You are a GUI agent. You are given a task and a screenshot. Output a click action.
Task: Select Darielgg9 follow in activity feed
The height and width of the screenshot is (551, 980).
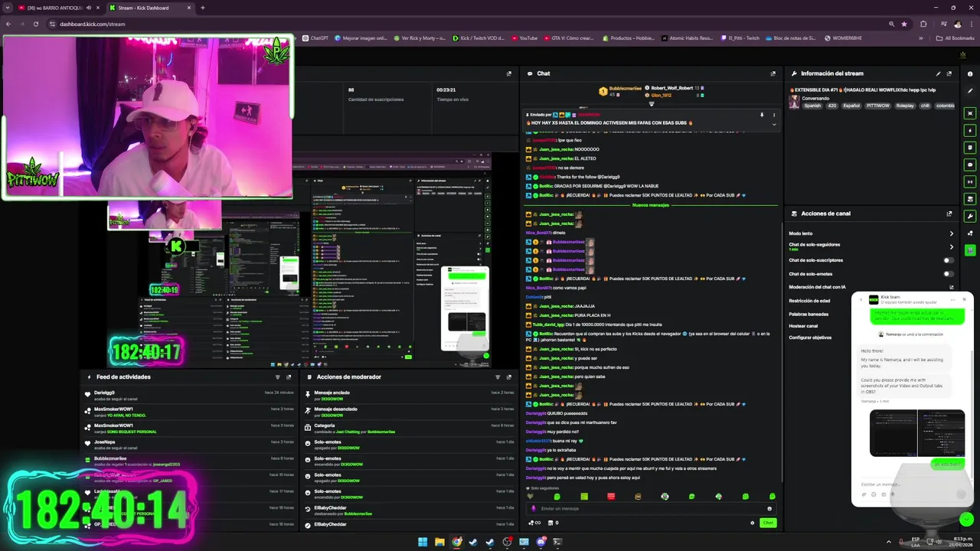tap(189, 396)
